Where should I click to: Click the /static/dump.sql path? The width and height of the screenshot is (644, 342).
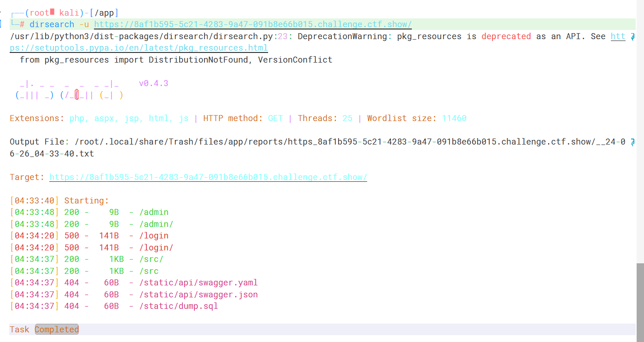coord(179,306)
